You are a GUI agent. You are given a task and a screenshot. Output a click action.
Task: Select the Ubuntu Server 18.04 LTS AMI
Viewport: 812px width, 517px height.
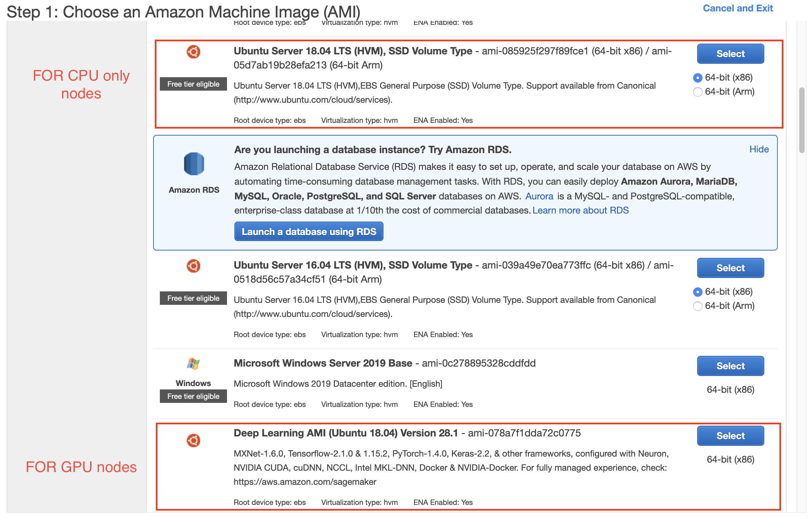coord(730,54)
